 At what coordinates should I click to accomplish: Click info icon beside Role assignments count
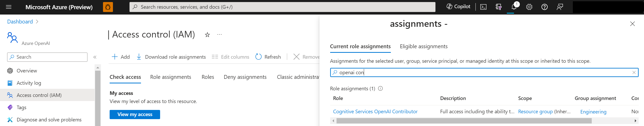click(x=380, y=89)
